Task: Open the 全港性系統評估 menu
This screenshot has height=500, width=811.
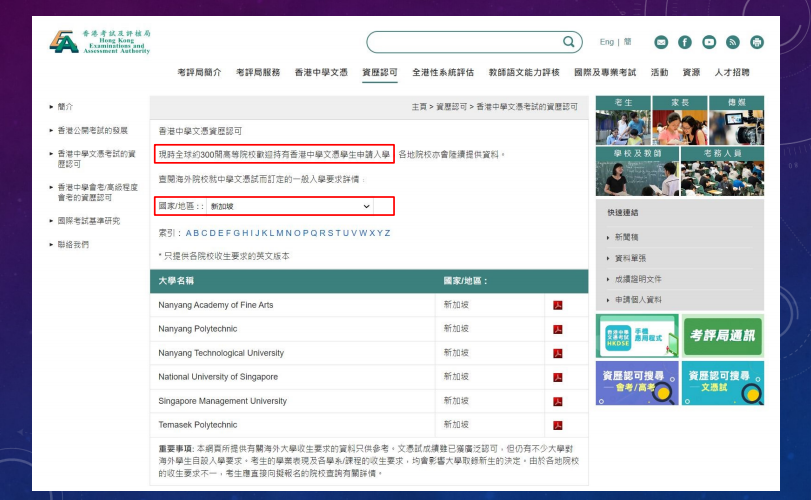Action: (443, 72)
